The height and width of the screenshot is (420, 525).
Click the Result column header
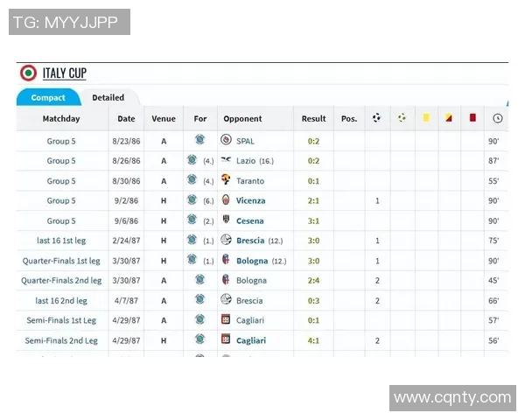click(x=313, y=119)
